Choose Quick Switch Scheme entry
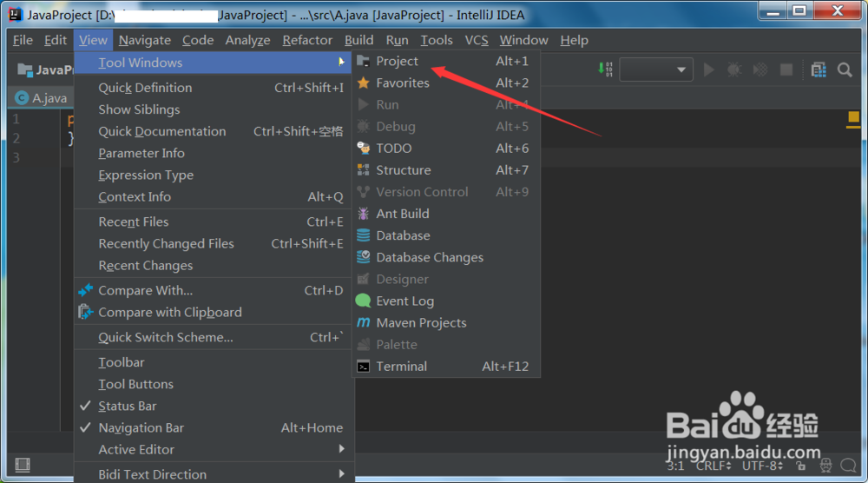This screenshot has width=868, height=483. tap(214, 337)
